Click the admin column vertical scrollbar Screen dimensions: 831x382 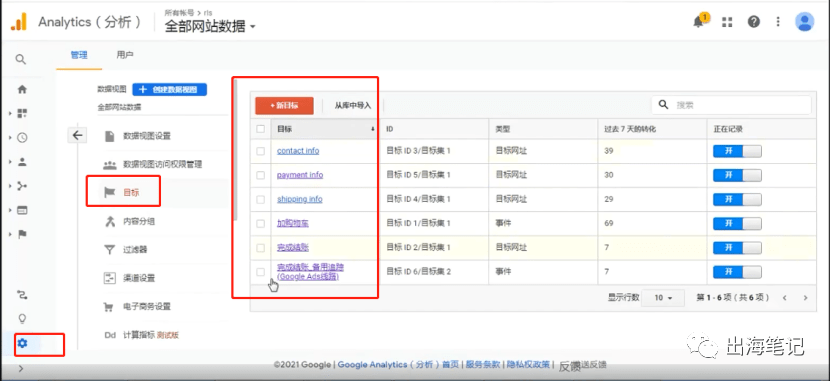pyautogui.click(x=235, y=150)
